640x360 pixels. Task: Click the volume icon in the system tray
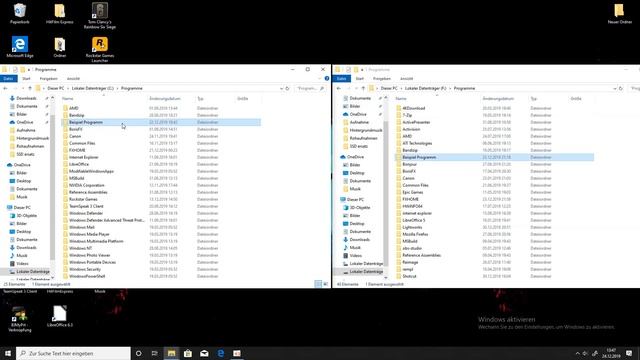tap(586, 353)
